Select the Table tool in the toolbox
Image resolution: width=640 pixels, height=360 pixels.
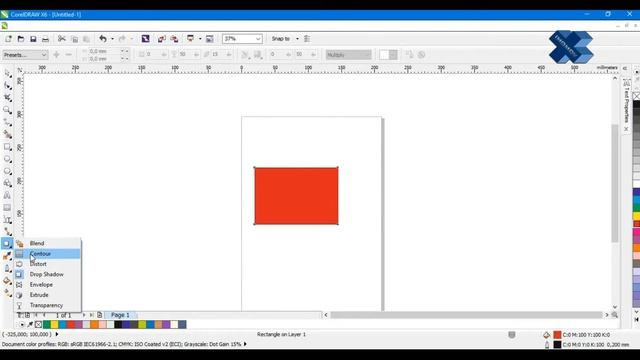pyautogui.click(x=7, y=208)
